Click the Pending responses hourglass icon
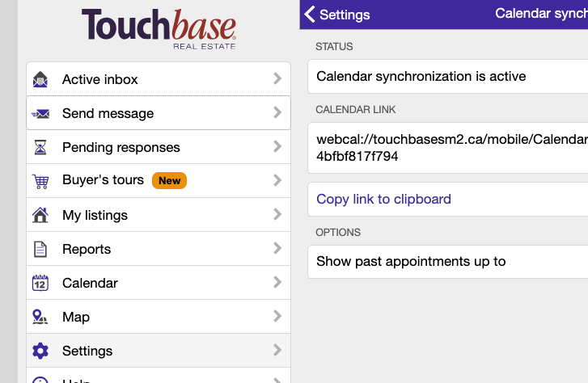 40,148
